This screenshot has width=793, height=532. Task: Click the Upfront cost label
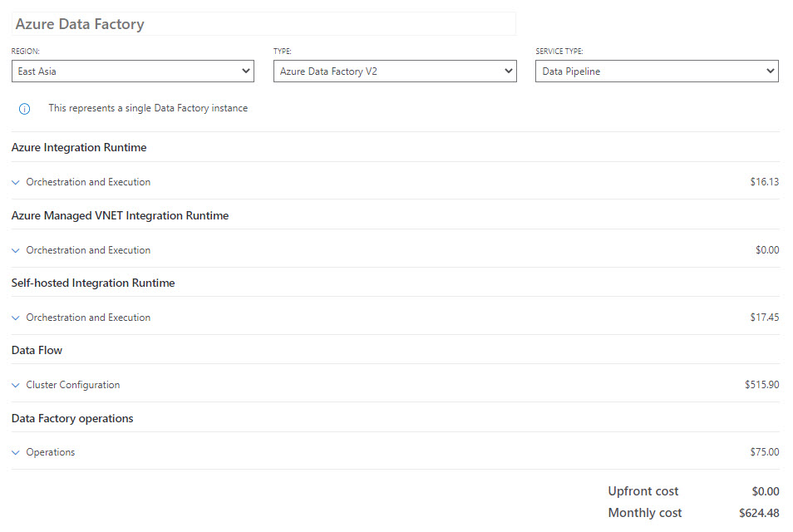643,491
